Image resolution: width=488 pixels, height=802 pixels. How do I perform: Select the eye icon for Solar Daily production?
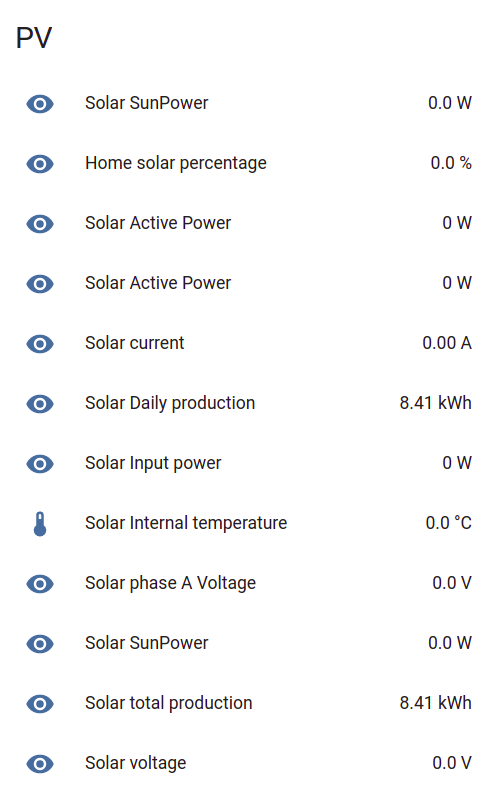pyautogui.click(x=40, y=404)
